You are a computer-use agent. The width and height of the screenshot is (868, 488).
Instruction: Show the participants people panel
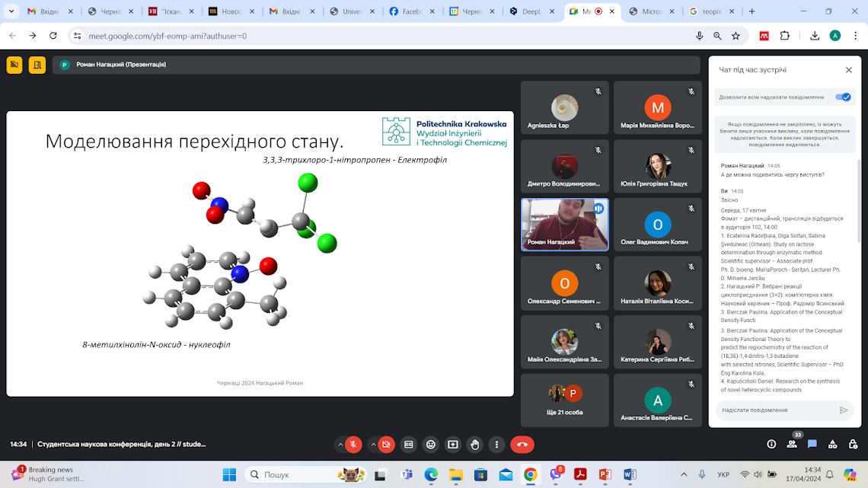tap(792, 445)
